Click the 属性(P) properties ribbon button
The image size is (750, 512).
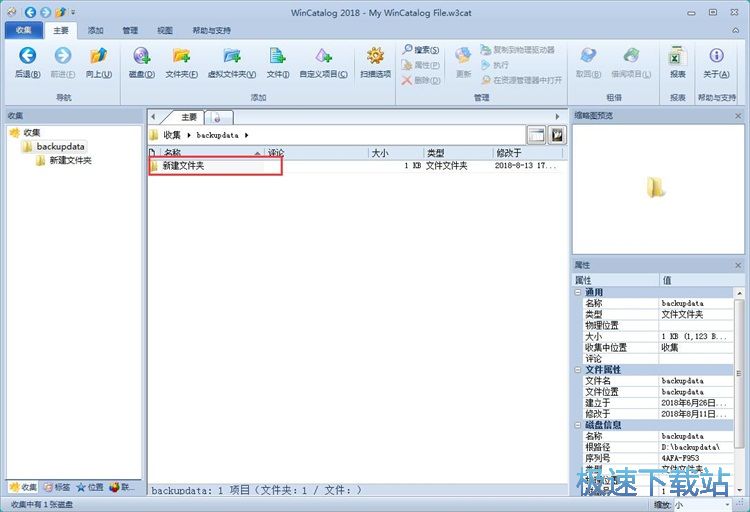[x=421, y=65]
